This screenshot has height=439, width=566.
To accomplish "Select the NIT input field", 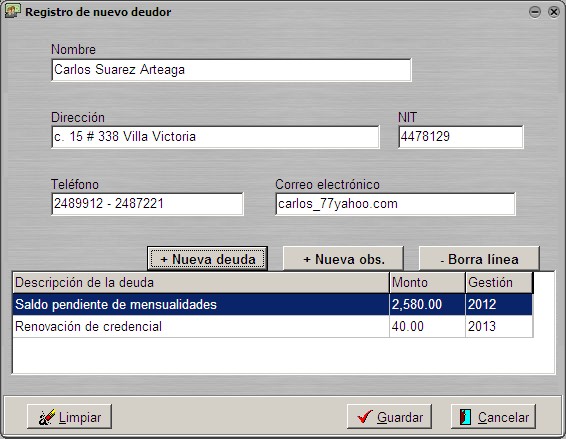I will click(461, 137).
